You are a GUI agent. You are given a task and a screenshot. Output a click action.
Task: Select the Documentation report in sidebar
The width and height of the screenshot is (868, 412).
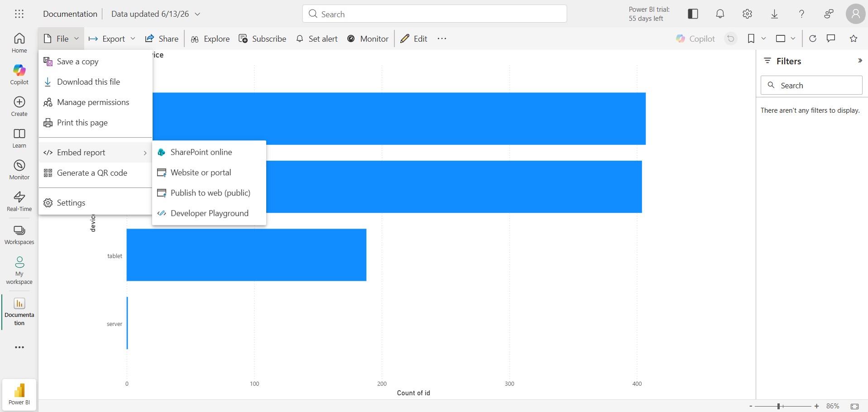[x=19, y=312]
